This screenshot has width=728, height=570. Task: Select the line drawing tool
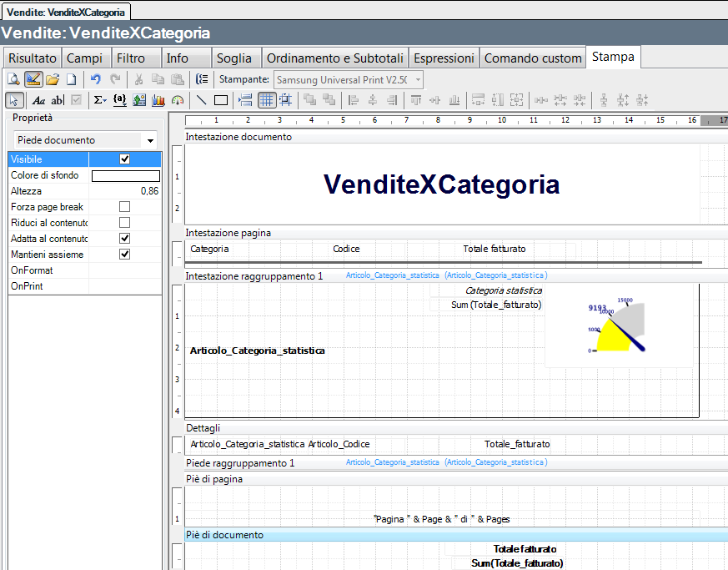201,100
